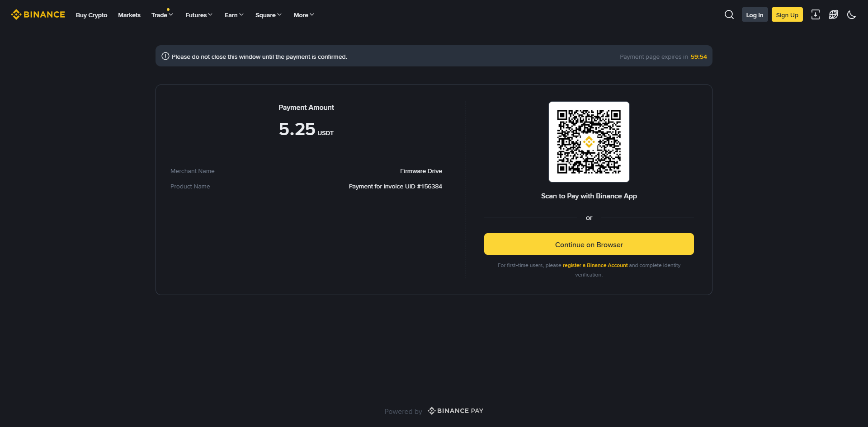
Task: Click the Binance logo in header
Action: [x=38, y=15]
